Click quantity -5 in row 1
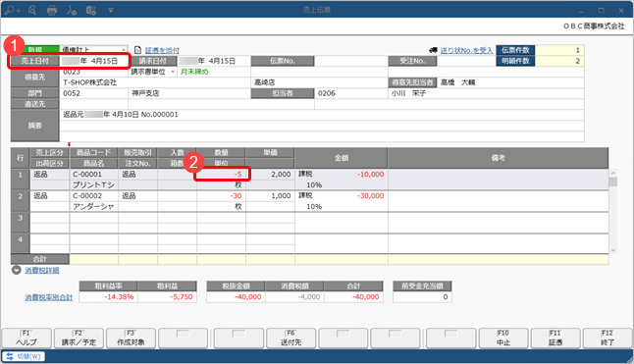 238,174
